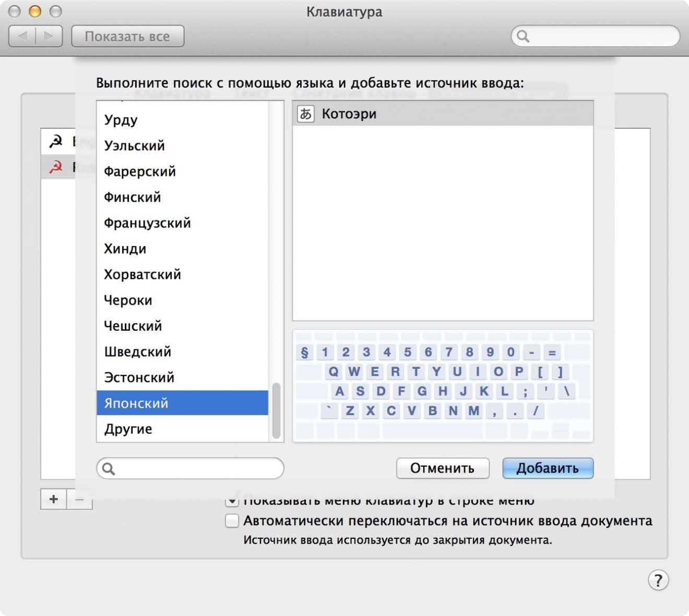Select Французский language
This screenshot has width=689, height=616.
pos(182,223)
